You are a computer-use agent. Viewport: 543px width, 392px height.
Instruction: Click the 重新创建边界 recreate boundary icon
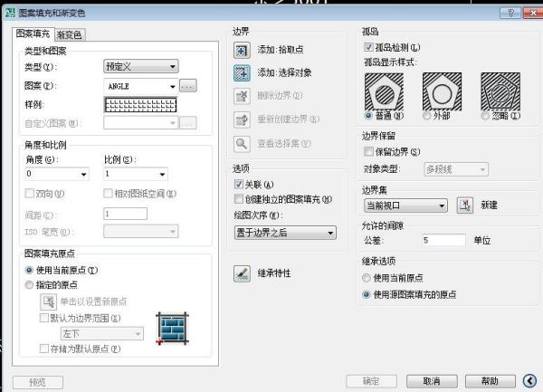[x=242, y=120]
